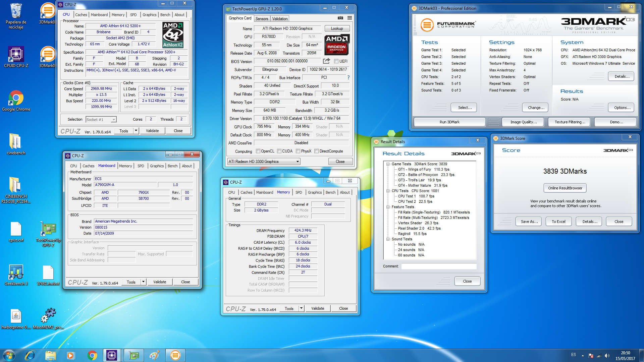Open Windows Explorer taskbar icon
644x362 pixels.
tap(50, 355)
